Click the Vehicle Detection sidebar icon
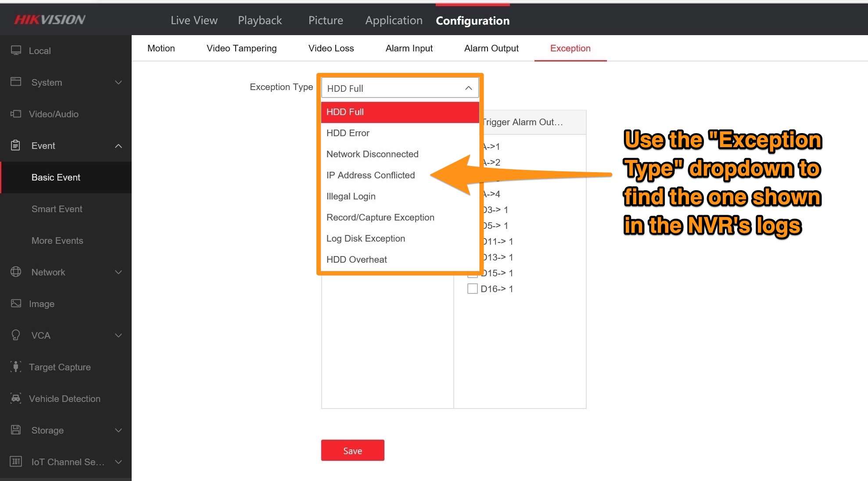The image size is (868, 481). [16, 398]
